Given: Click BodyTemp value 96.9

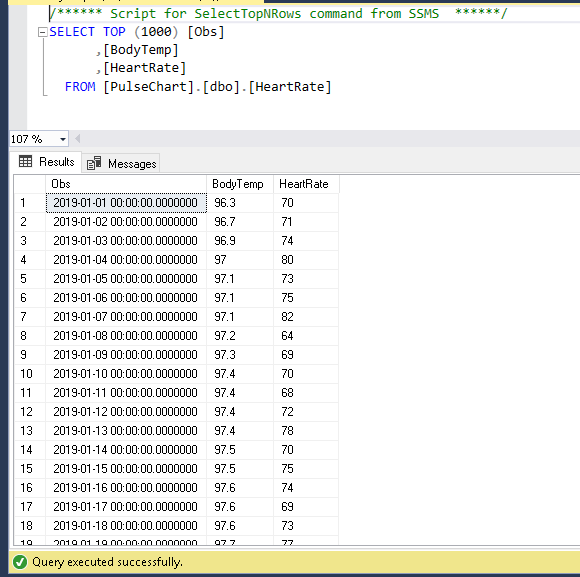Looking at the screenshot, I should 240,241.
